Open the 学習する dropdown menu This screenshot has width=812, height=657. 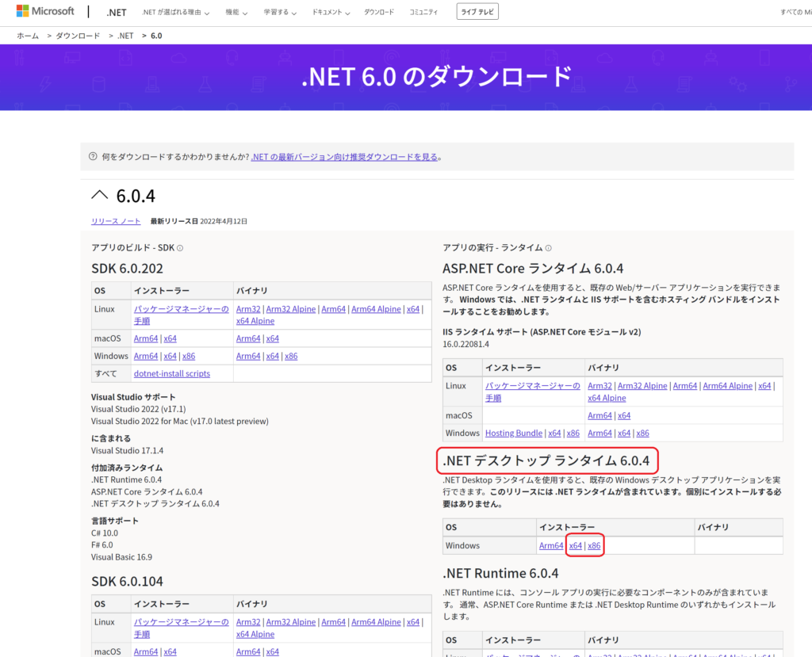point(280,12)
